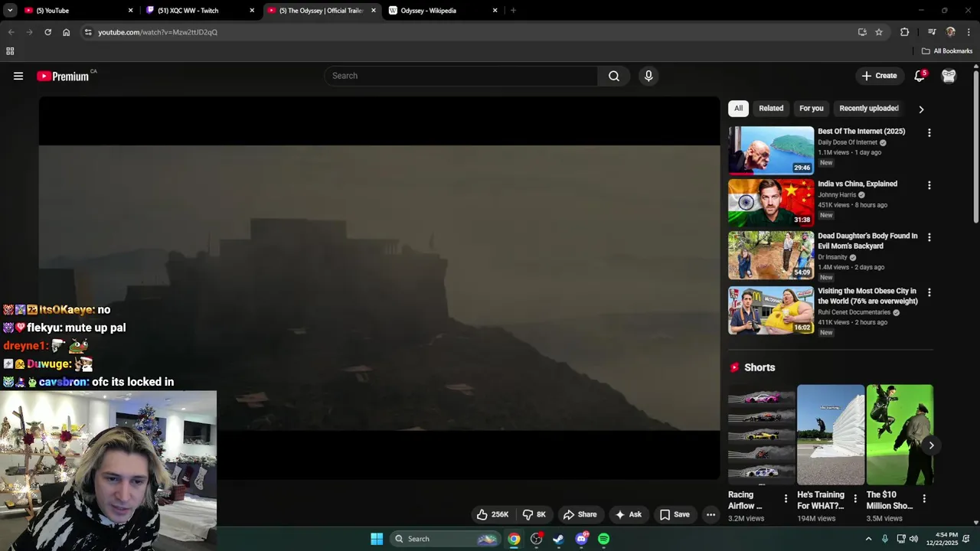Open the YouTube account avatar menu
This screenshot has width=980, height=551.
click(949, 76)
